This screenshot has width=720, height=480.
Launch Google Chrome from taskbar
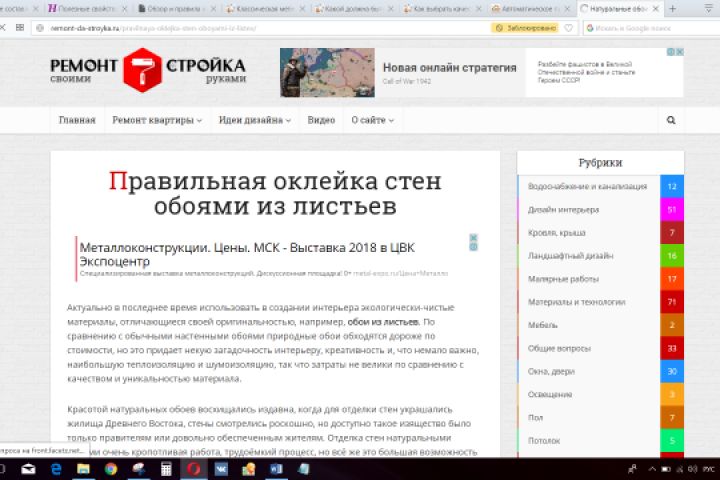coord(111,469)
